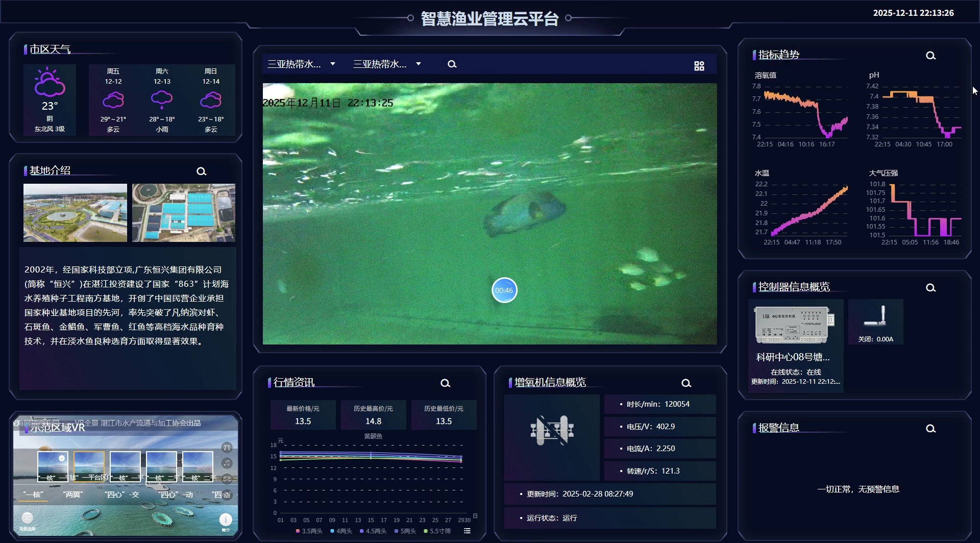
Task: Open search in 指标趋势 panel
Action: pos(930,56)
